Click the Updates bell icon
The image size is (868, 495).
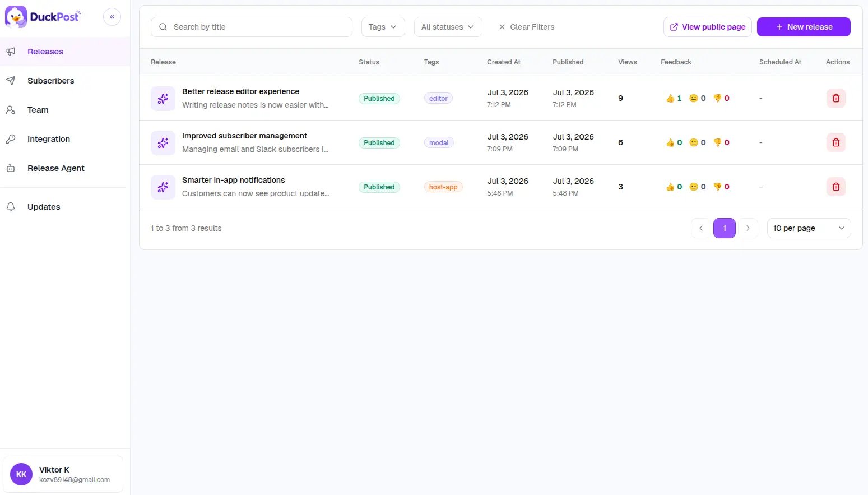coord(11,207)
